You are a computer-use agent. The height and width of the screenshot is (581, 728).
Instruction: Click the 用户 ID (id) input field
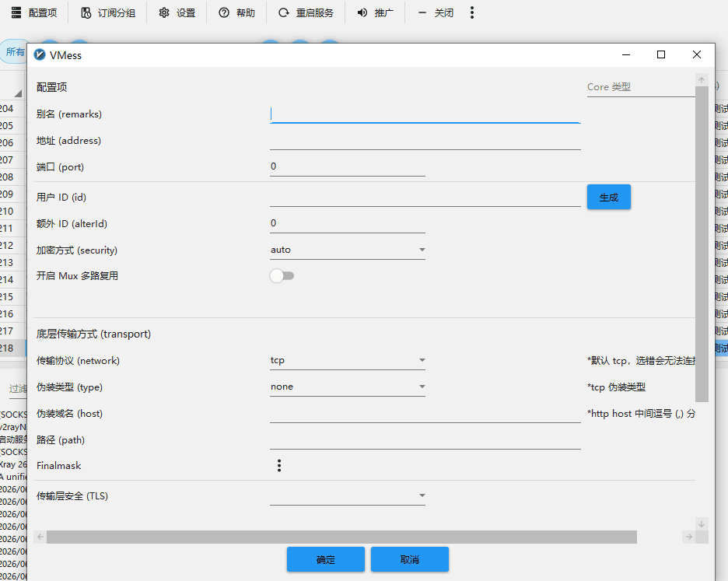click(x=425, y=198)
